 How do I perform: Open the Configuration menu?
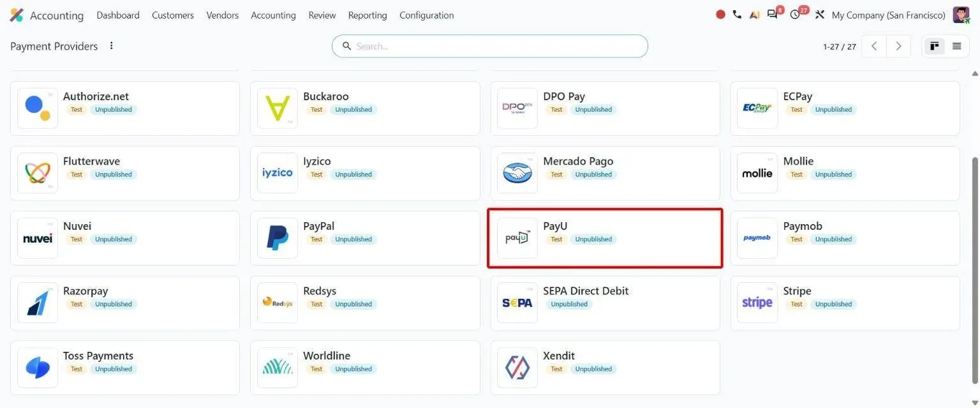point(427,15)
